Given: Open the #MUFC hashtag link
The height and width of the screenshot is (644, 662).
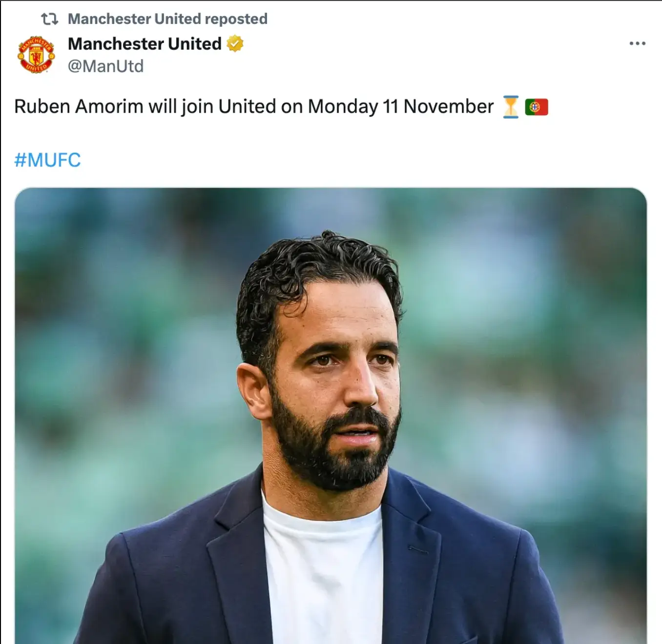Looking at the screenshot, I should pos(47,160).
